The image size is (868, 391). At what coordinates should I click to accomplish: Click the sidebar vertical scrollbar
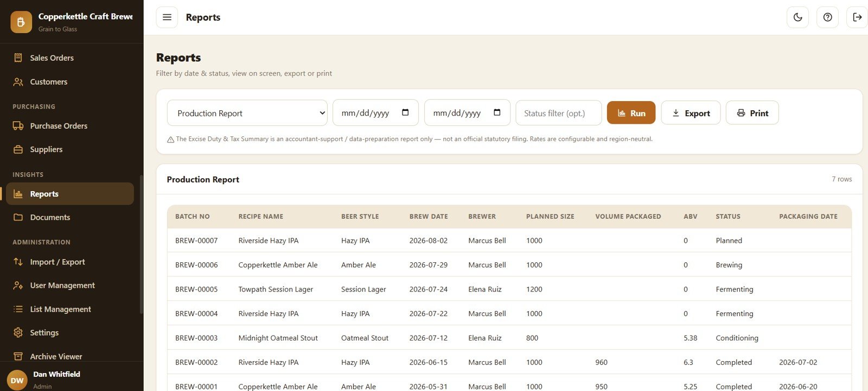(142, 244)
